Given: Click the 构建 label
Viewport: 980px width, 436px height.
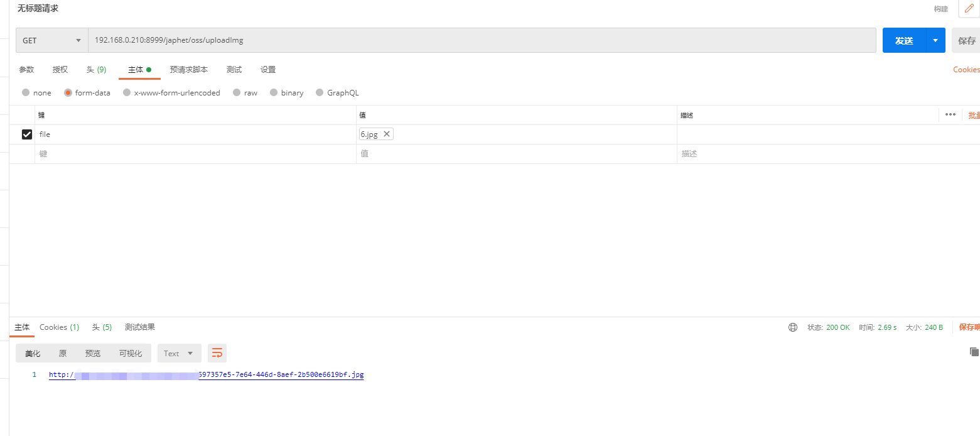Looking at the screenshot, I should pos(940,9).
